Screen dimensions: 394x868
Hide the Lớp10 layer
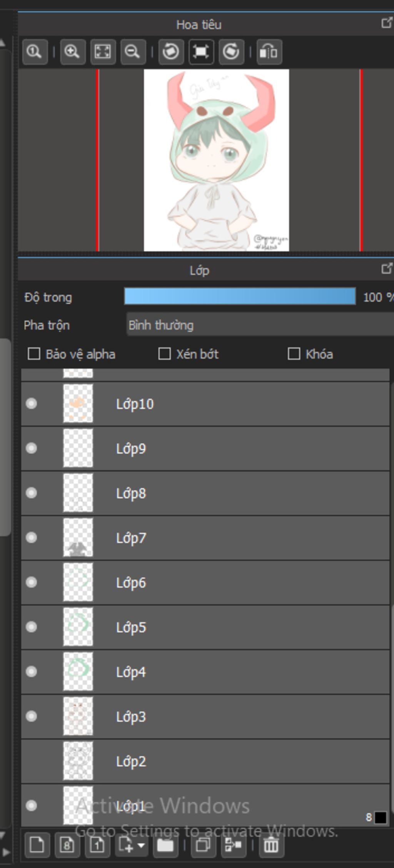point(31,404)
